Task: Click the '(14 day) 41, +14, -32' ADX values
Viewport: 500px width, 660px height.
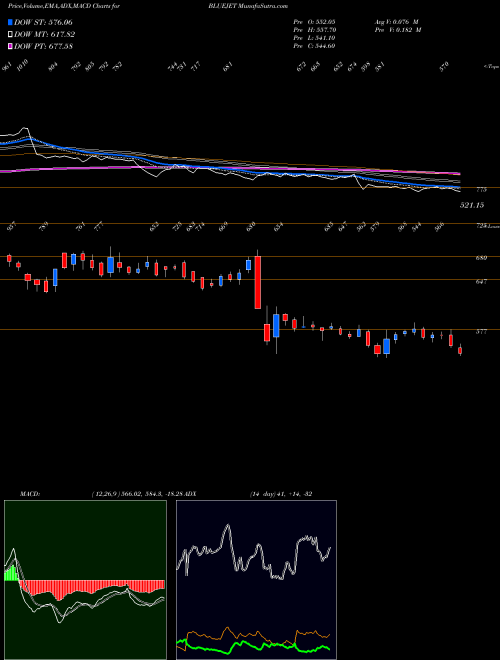Action: click(x=281, y=494)
